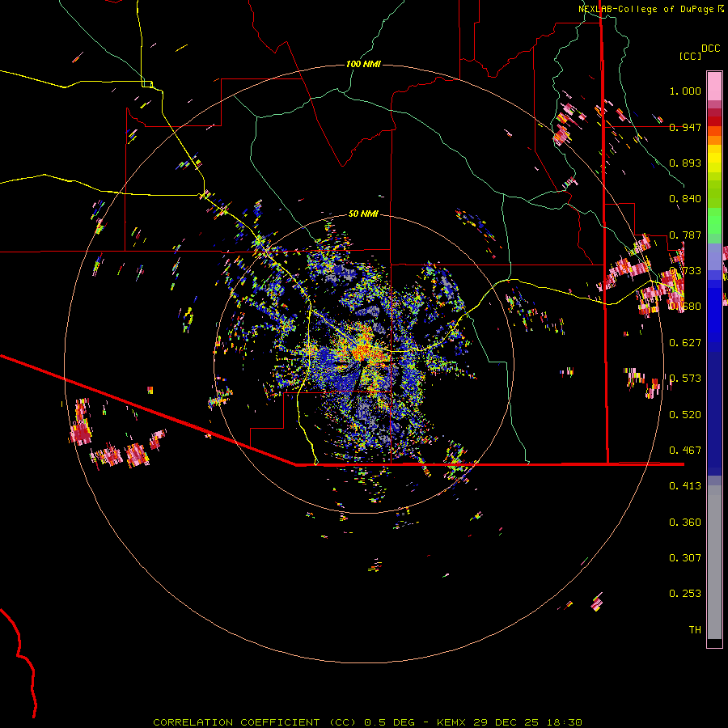Click the Correlation Coefficient KEMX caption
728x728 pixels.
tap(367, 722)
